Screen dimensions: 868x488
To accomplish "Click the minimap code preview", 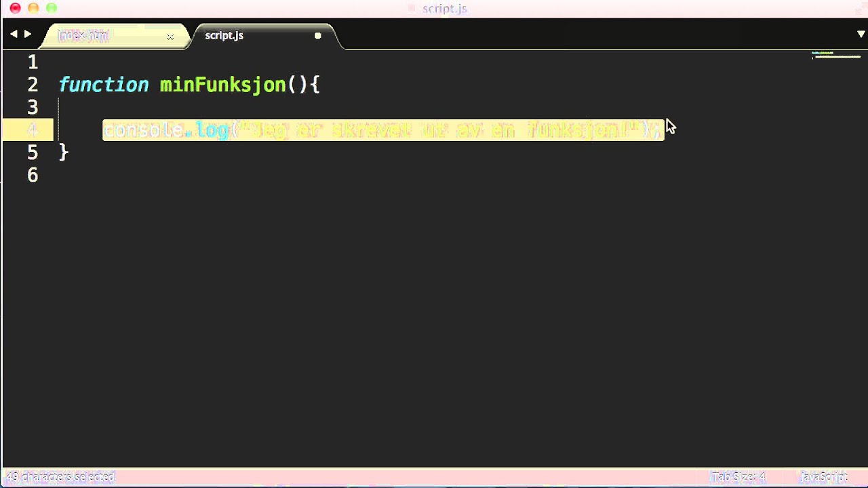I will pyautogui.click(x=836, y=56).
